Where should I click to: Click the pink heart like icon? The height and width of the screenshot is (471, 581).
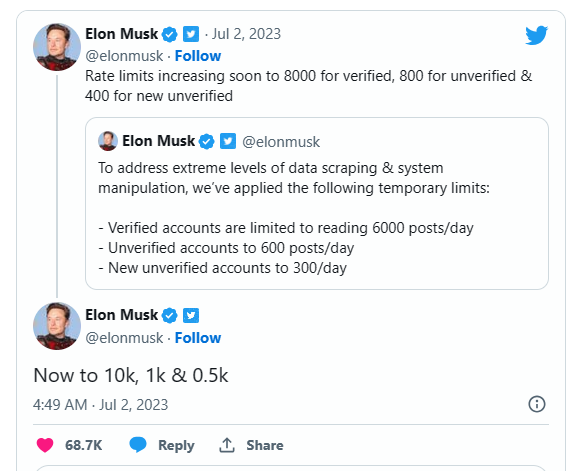45,445
